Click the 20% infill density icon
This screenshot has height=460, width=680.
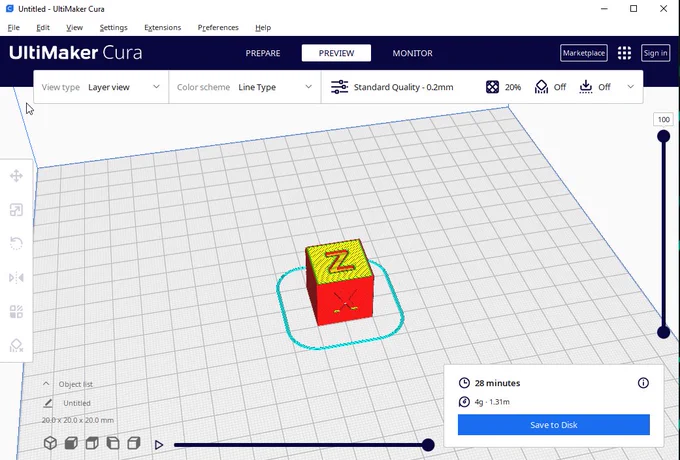[492, 87]
